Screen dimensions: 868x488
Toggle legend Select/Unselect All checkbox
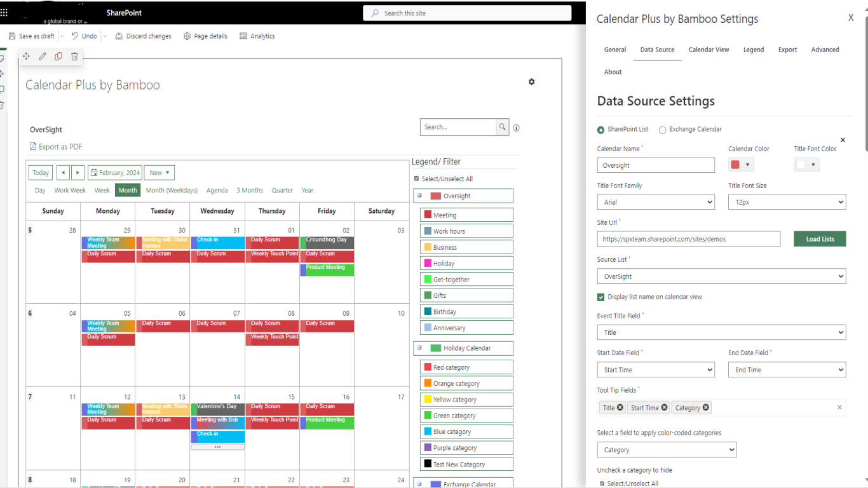pyautogui.click(x=417, y=179)
